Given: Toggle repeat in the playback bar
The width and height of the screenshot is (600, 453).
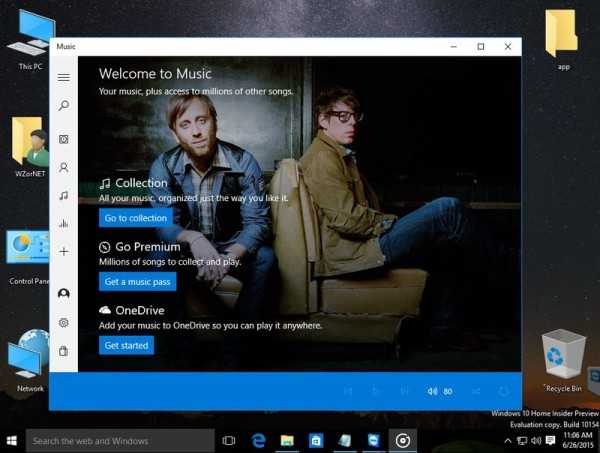Looking at the screenshot, I should click(x=504, y=391).
